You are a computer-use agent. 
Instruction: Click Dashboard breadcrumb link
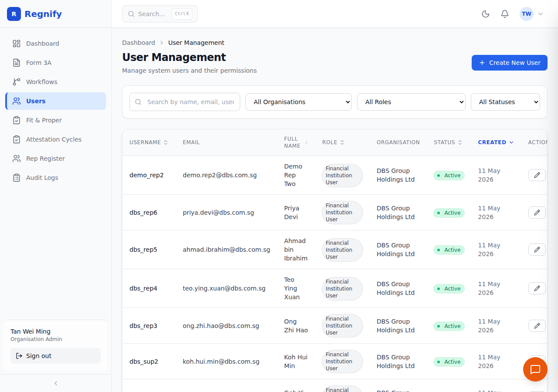point(139,43)
